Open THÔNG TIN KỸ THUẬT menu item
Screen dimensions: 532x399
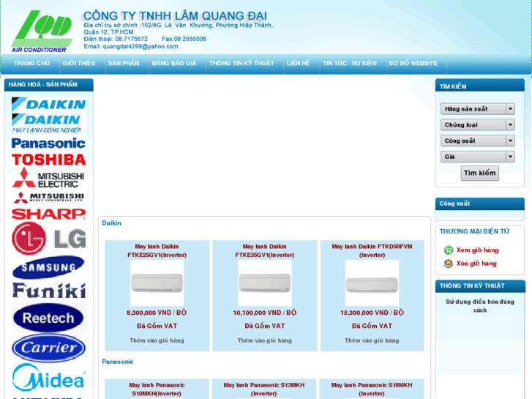pos(241,63)
